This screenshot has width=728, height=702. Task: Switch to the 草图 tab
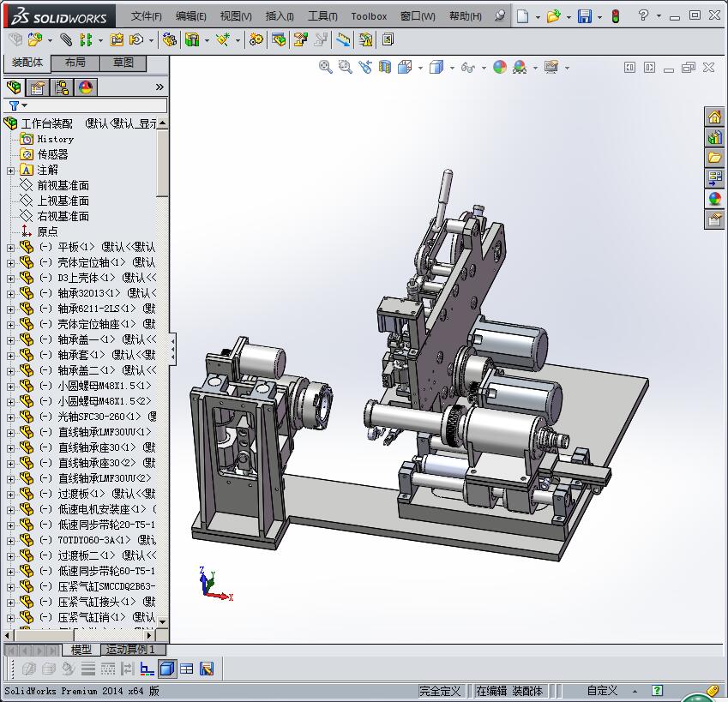coord(123,63)
